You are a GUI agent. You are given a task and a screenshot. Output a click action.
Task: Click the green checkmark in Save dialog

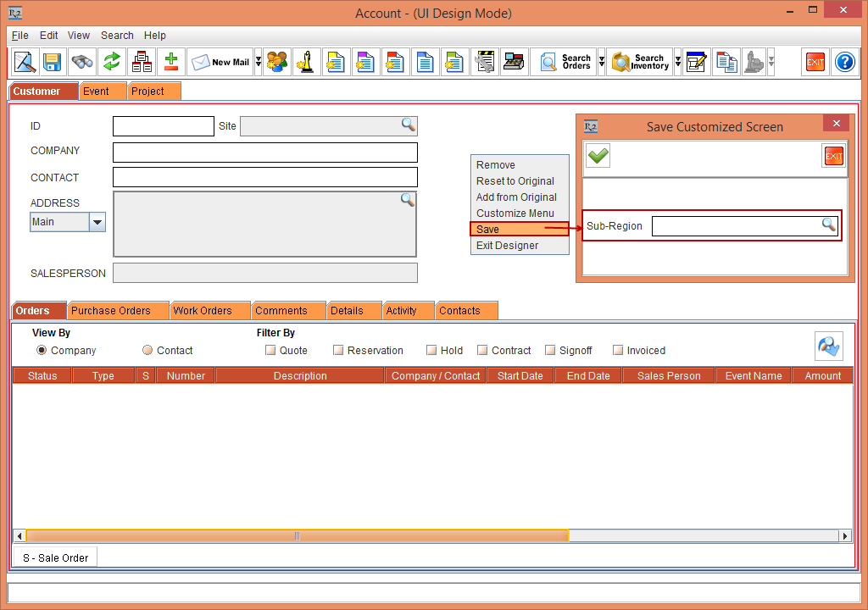(598, 156)
